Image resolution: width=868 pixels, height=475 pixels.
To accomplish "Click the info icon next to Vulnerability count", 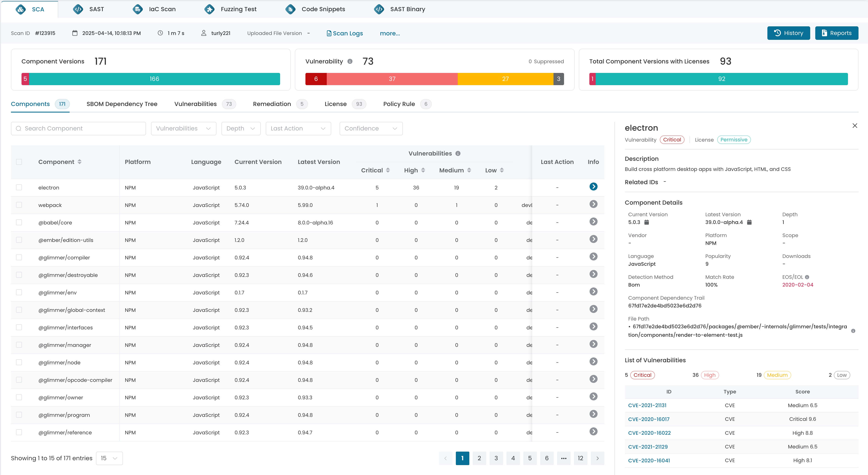I will tap(350, 61).
